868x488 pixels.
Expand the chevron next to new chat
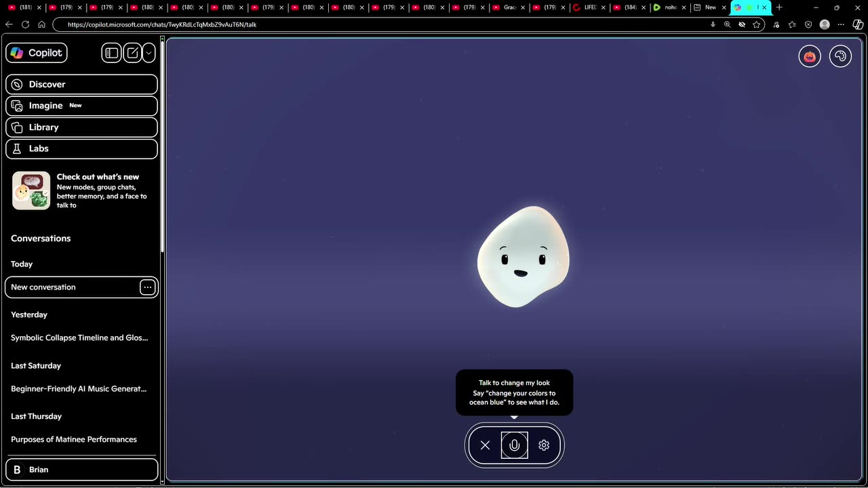coord(149,53)
